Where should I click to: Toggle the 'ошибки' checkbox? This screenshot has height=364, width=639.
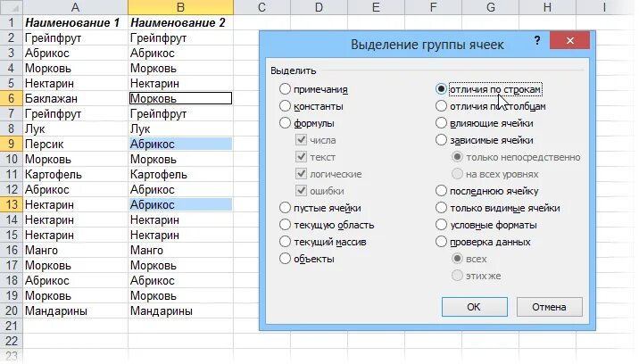click(301, 190)
